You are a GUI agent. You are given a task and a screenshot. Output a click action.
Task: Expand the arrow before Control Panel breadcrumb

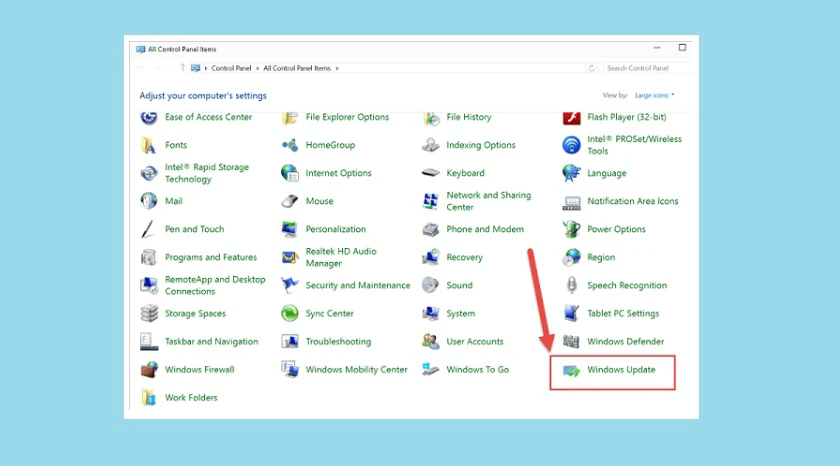(x=206, y=68)
